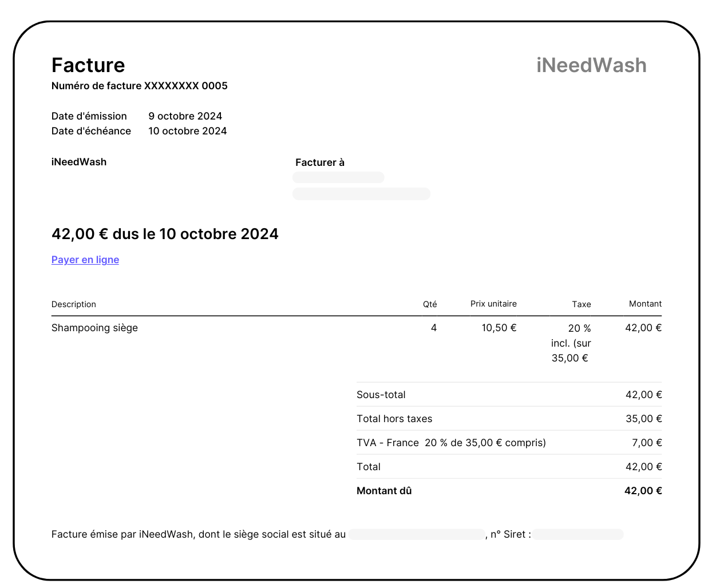The image size is (708, 588).
Task: Open the Payer en ligne link
Action: pos(85,260)
